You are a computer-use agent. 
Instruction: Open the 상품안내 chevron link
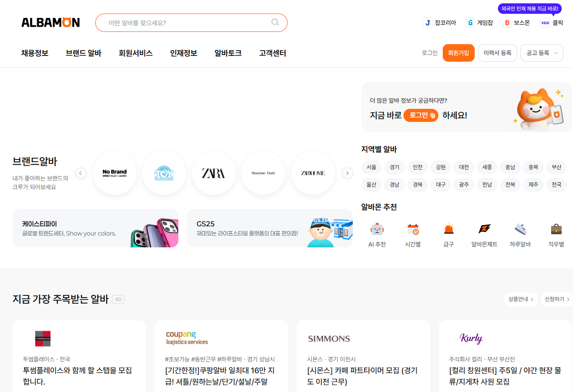point(521,299)
